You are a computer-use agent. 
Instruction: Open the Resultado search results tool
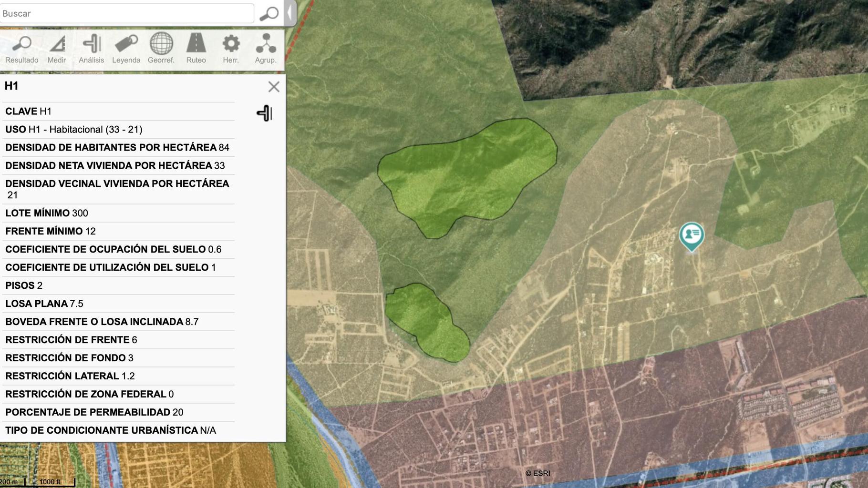[x=21, y=49]
